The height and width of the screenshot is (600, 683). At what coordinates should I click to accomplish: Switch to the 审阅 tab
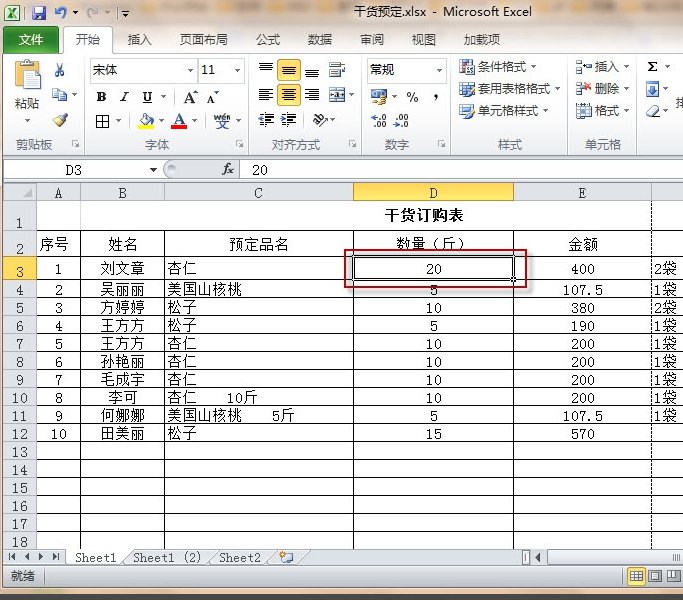click(x=372, y=40)
